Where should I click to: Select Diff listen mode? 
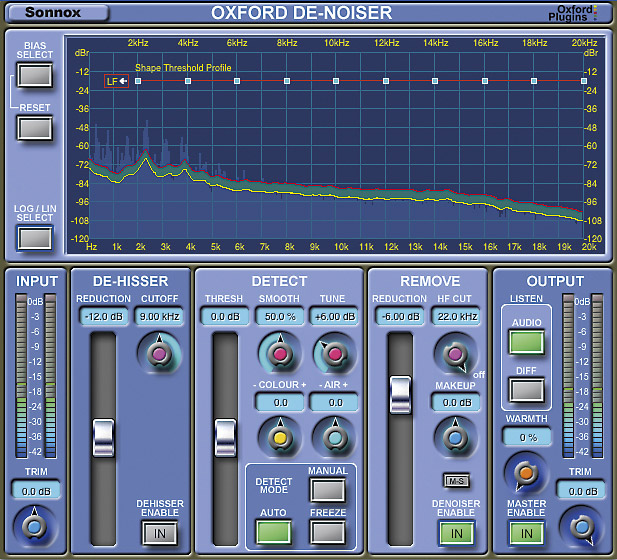526,390
